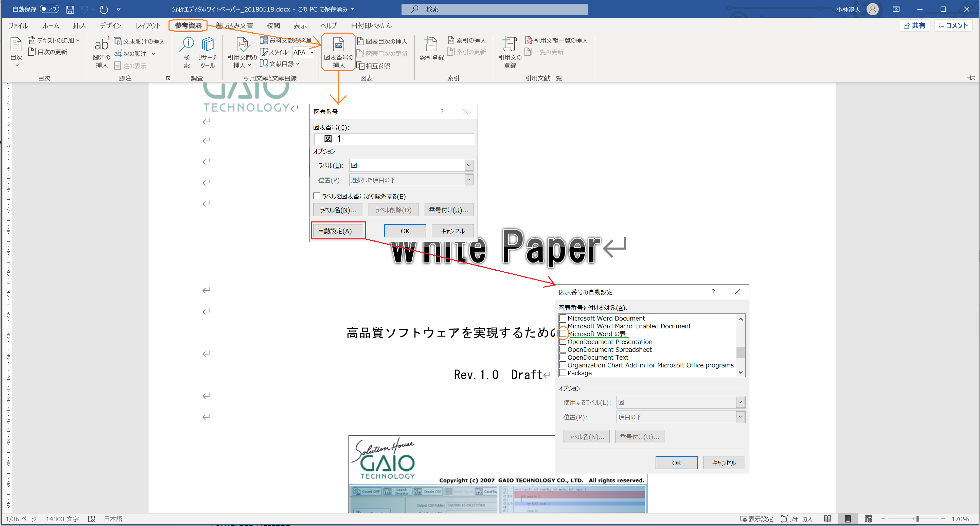Image resolution: width=980 pixels, height=526 pixels.
Task: Click the zoom slider handle in status bar
Action: pyautogui.click(x=917, y=519)
